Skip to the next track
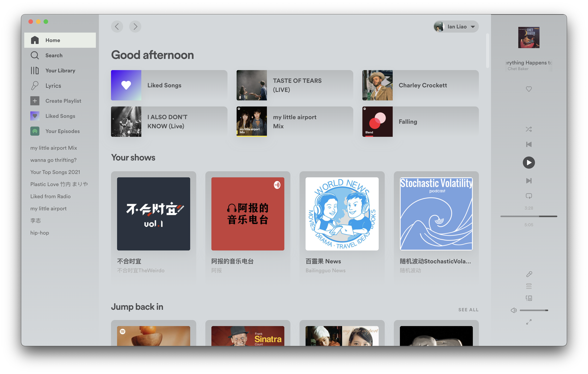This screenshot has width=588, height=374. coord(529,181)
